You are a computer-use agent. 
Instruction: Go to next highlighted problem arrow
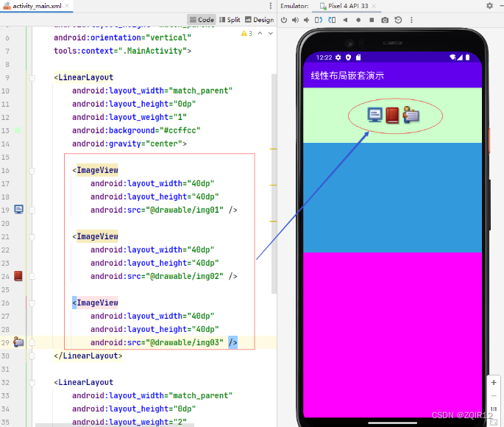click(x=271, y=33)
